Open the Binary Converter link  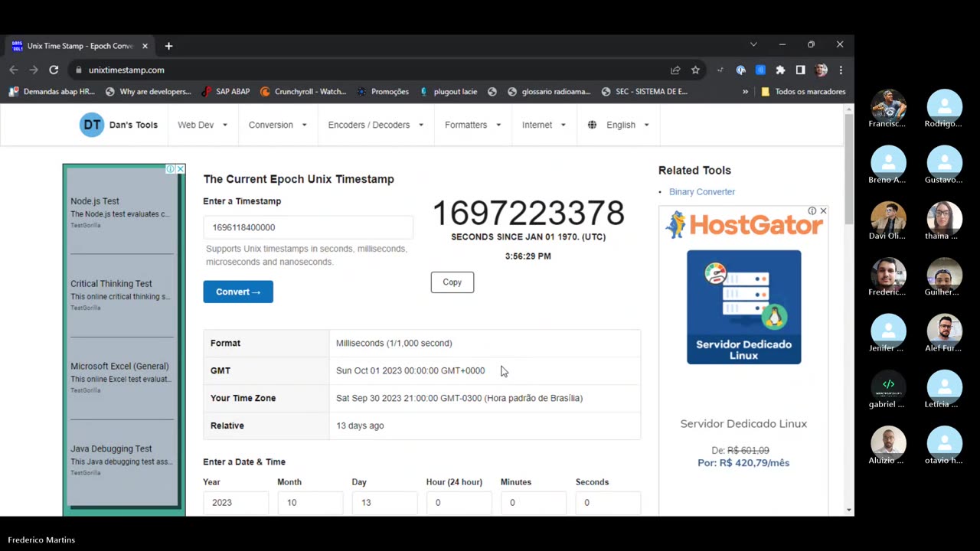702,192
